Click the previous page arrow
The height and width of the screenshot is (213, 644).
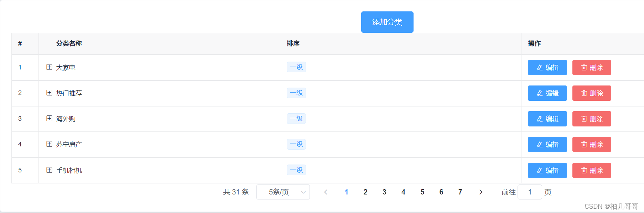(326, 192)
